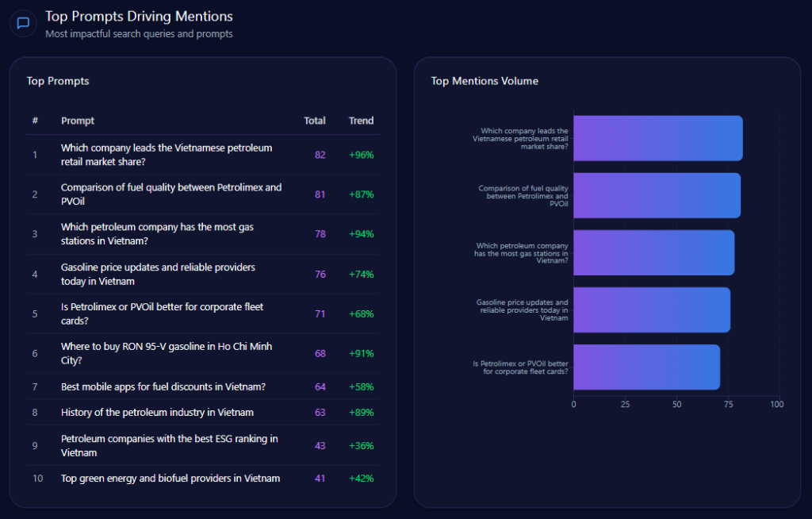Click the corporate fleet cards chart bar

click(646, 367)
